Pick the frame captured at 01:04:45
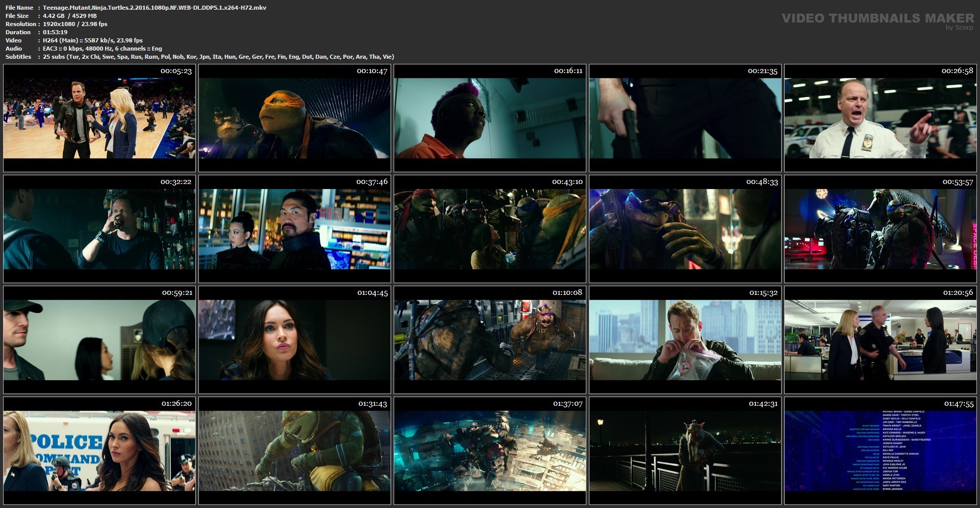This screenshot has height=508, width=980. pos(294,340)
